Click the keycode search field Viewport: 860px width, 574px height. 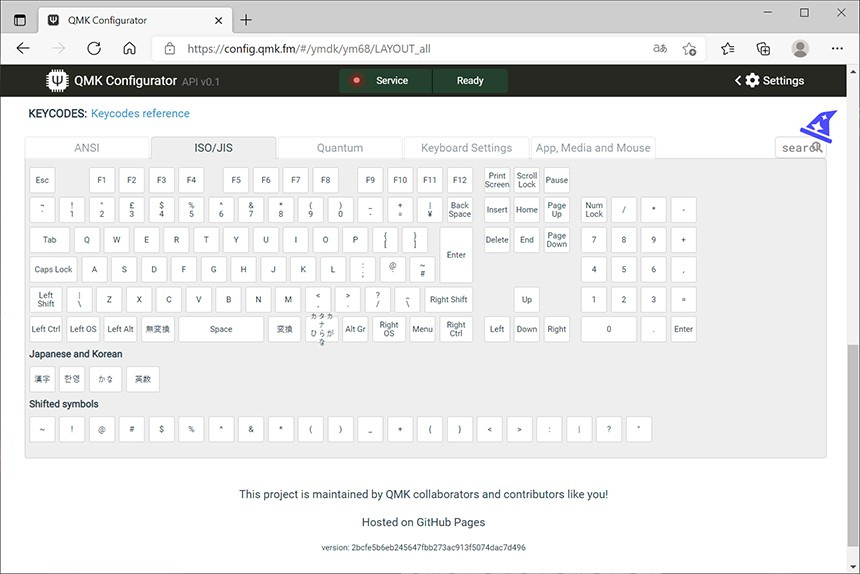coord(800,148)
